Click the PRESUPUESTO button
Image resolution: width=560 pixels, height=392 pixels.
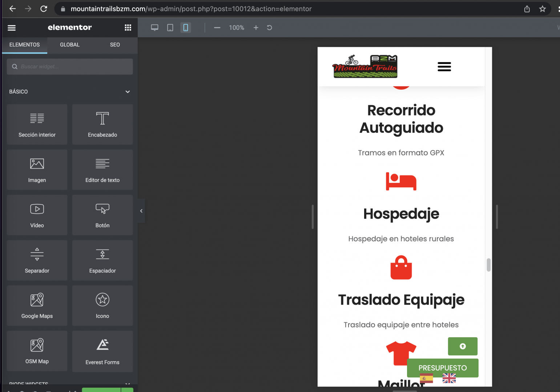tap(443, 368)
